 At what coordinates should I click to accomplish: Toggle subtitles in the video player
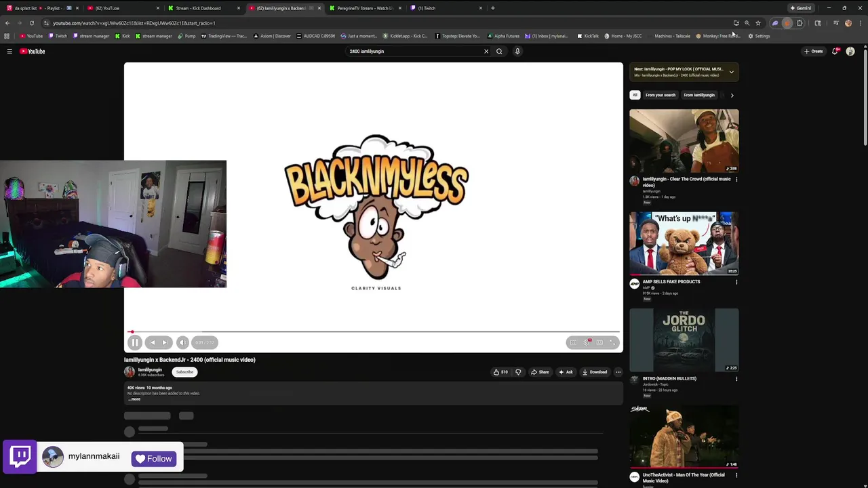[574, 342]
